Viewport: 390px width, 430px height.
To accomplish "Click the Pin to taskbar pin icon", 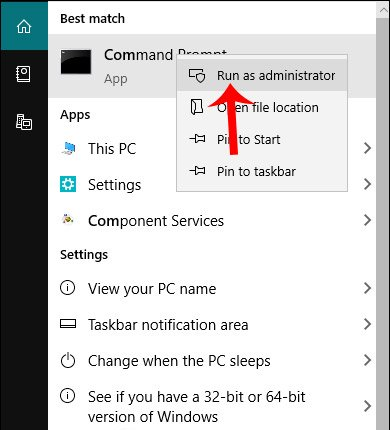I will point(197,171).
